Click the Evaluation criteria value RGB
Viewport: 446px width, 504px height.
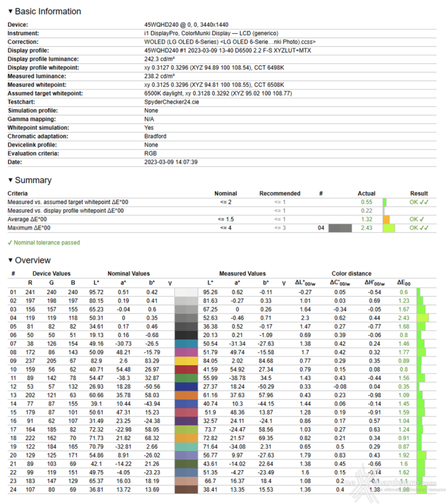pyautogui.click(x=150, y=154)
